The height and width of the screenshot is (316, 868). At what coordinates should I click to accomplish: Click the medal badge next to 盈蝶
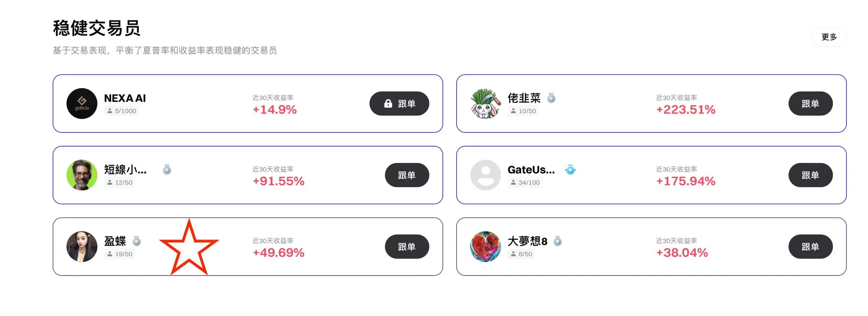tap(136, 241)
